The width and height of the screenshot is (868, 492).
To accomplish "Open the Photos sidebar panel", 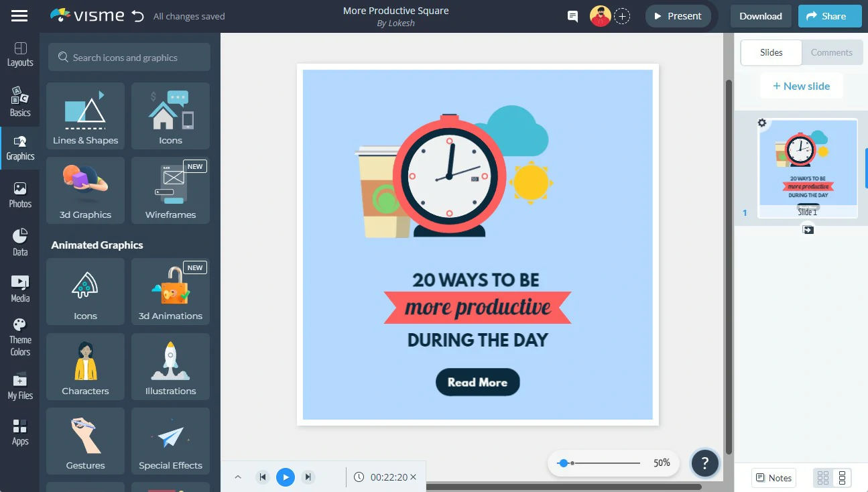I will 20,195.
